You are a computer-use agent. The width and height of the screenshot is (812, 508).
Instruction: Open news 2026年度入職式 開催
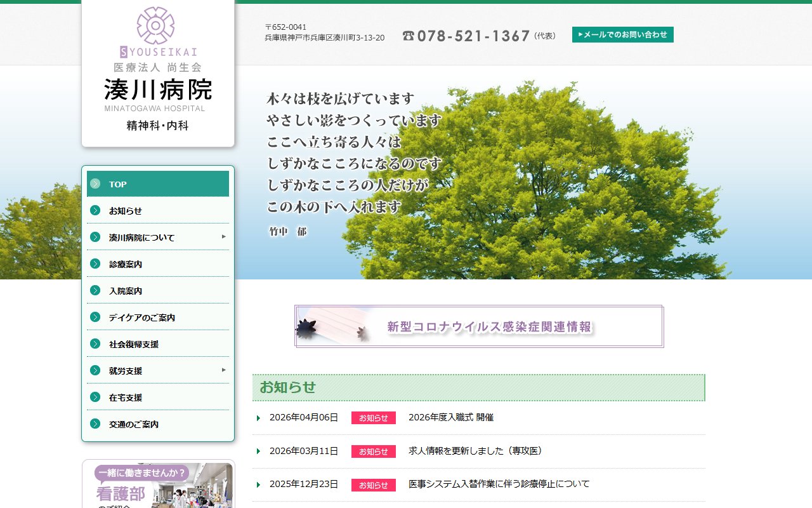pyautogui.click(x=451, y=417)
